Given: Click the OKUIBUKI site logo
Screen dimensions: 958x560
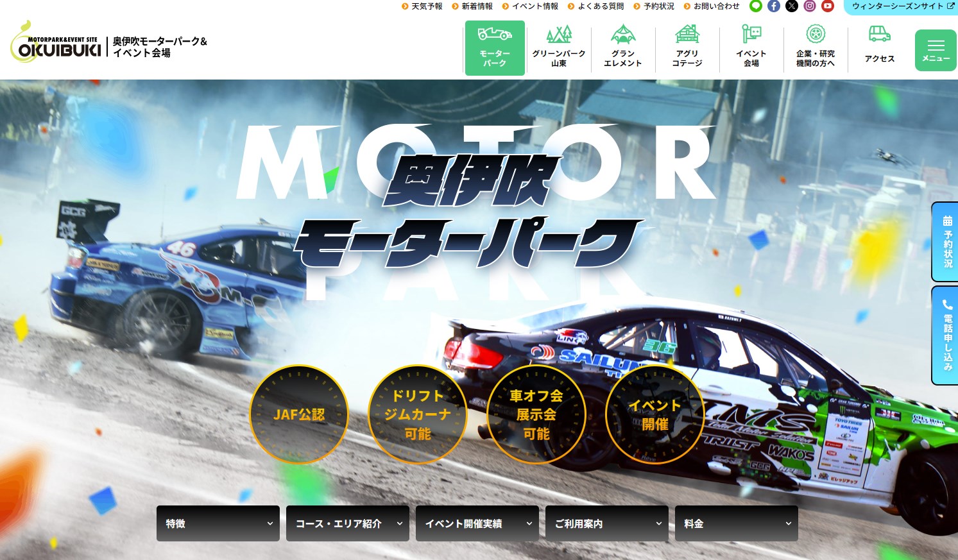Looking at the screenshot, I should click(56, 44).
